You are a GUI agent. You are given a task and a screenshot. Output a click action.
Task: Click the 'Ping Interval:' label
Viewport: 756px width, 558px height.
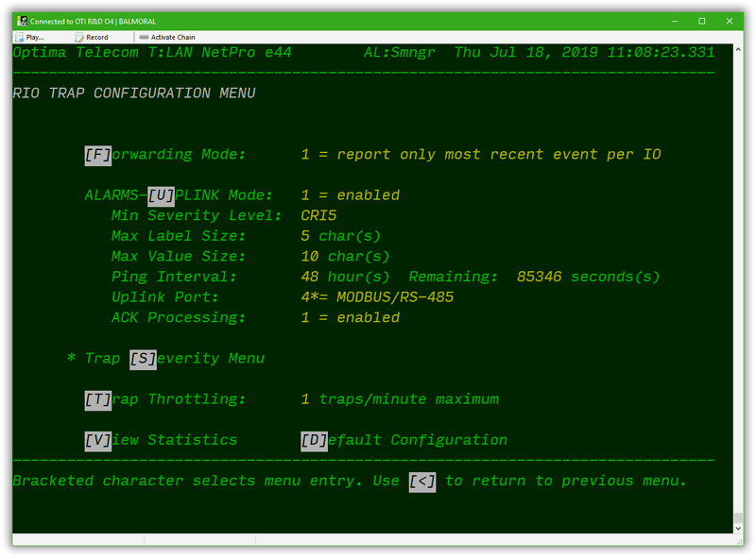pyautogui.click(x=174, y=277)
